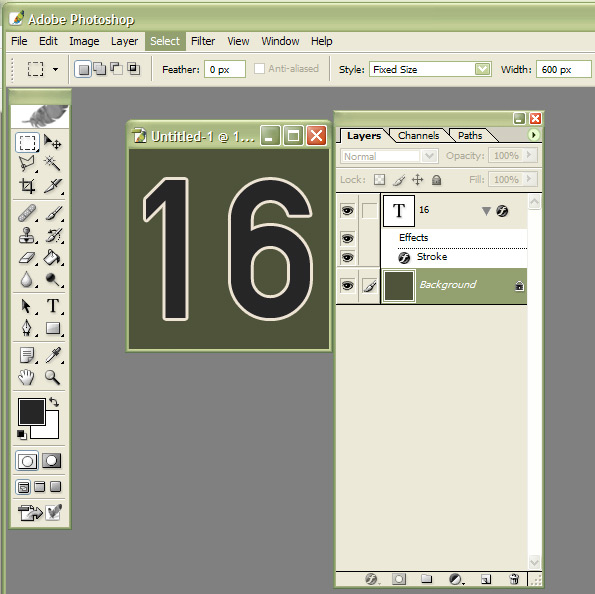Select the Clone Stamp tool
This screenshot has height=594, width=595.
click(27, 235)
